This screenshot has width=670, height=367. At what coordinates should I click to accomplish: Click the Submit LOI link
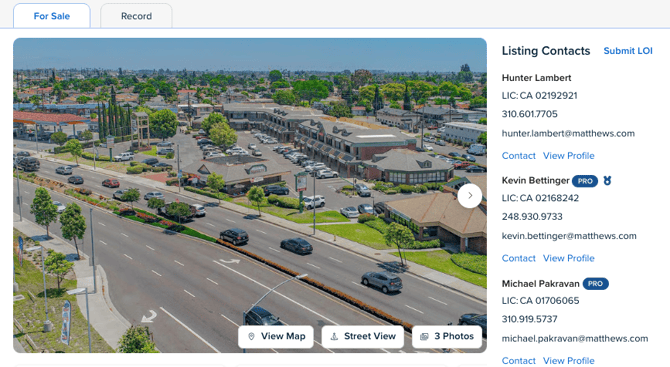(628, 51)
